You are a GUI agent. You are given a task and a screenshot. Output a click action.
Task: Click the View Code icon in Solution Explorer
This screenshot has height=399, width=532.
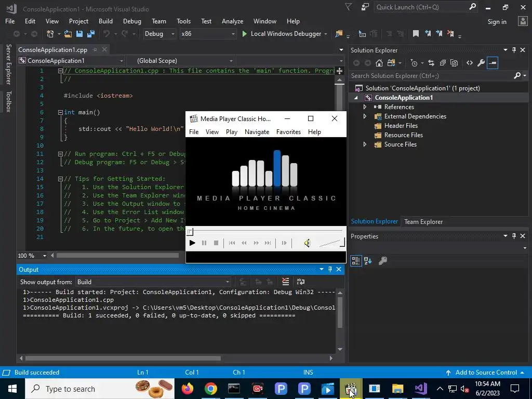(470, 63)
